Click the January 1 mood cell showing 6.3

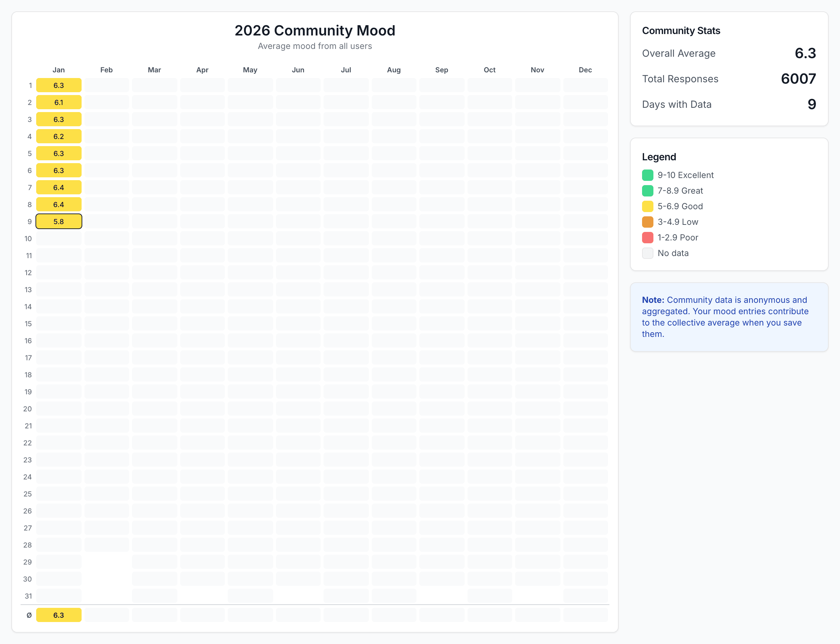click(x=59, y=85)
